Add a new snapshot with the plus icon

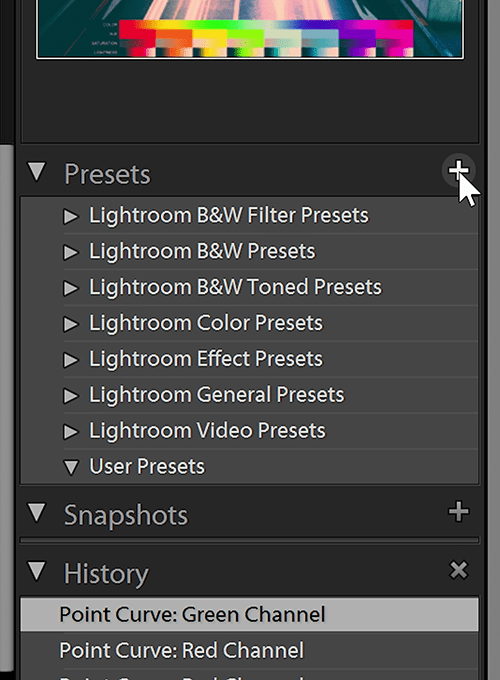458,512
